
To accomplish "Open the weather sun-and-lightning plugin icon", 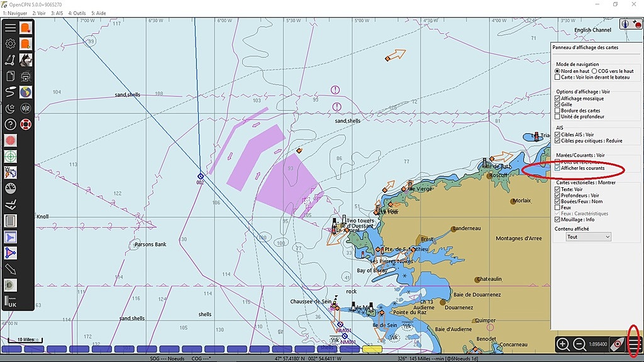I will 10,172.
